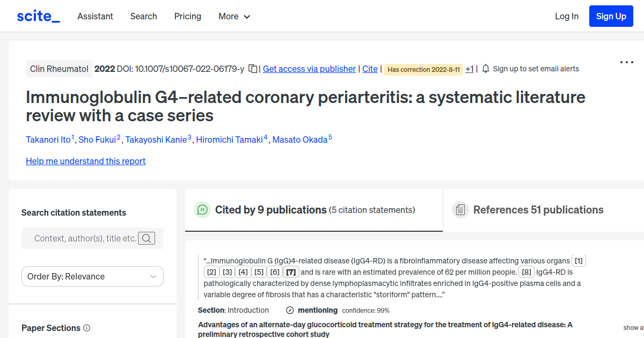The width and height of the screenshot is (644, 338).
Task: Click the magnifier in the citation search box
Action: tap(146, 238)
